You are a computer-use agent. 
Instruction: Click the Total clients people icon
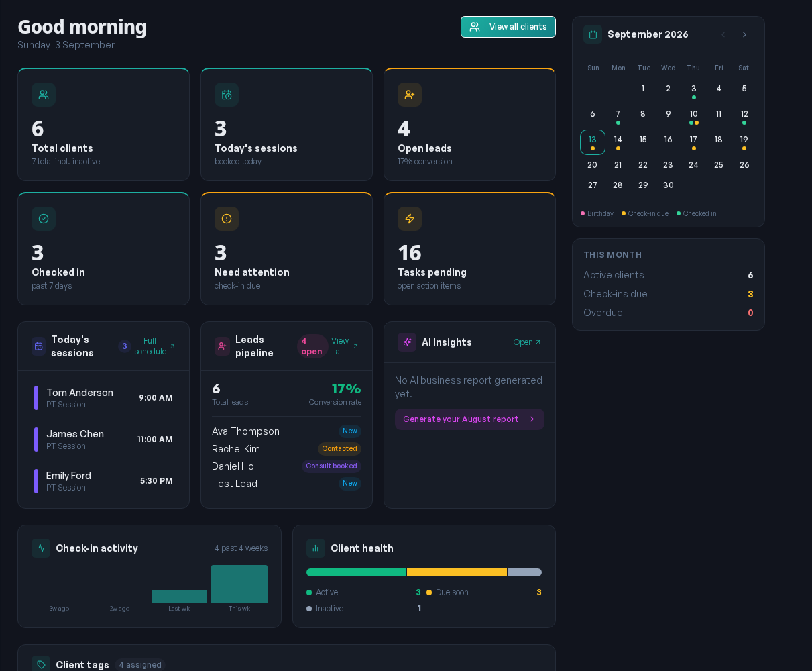point(44,95)
